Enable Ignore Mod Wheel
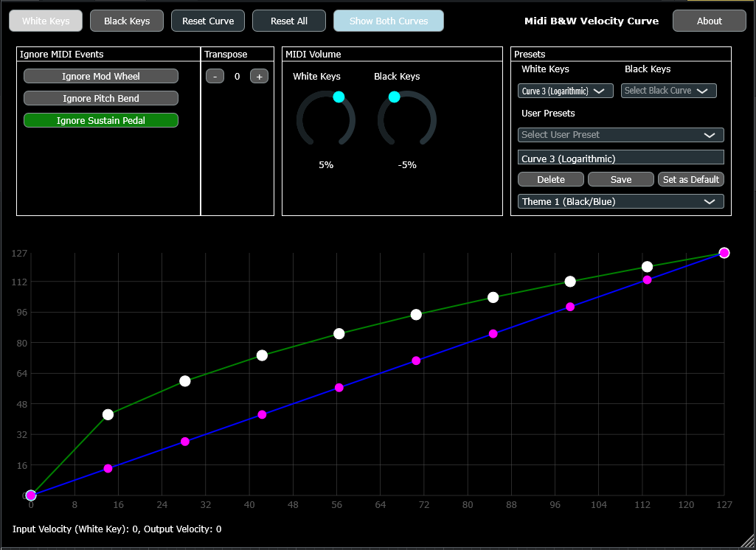 101,76
